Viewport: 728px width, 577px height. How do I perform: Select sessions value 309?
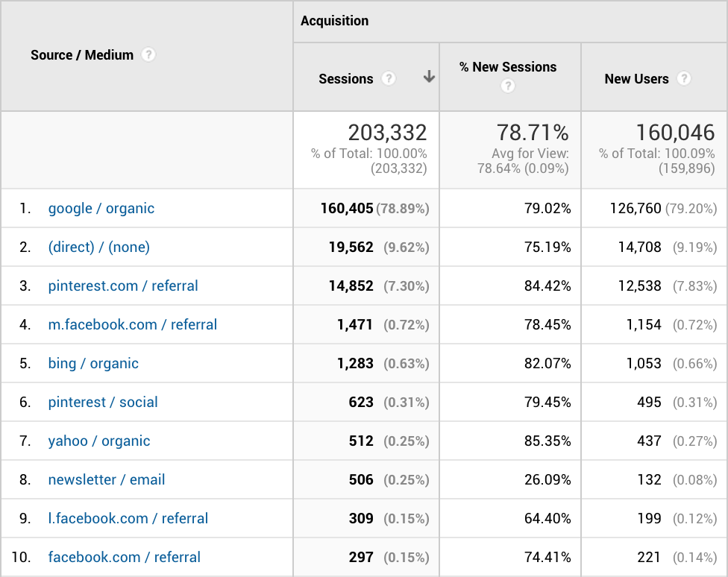pos(361,518)
